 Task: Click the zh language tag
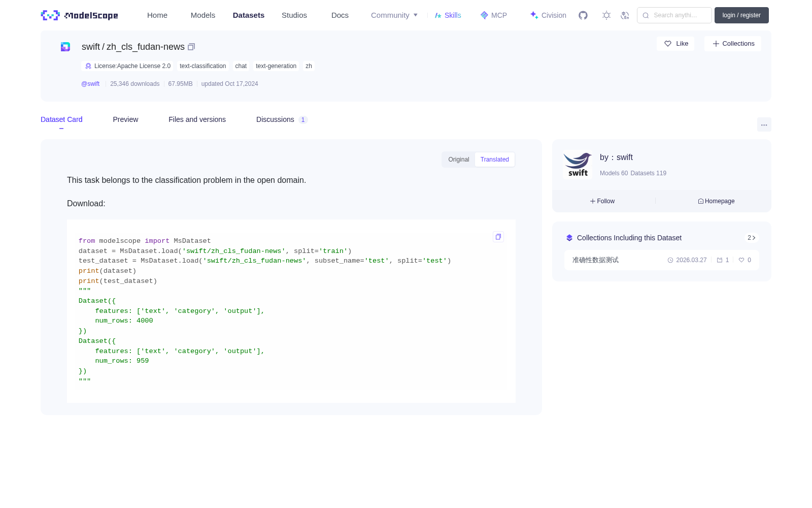pyautogui.click(x=309, y=66)
